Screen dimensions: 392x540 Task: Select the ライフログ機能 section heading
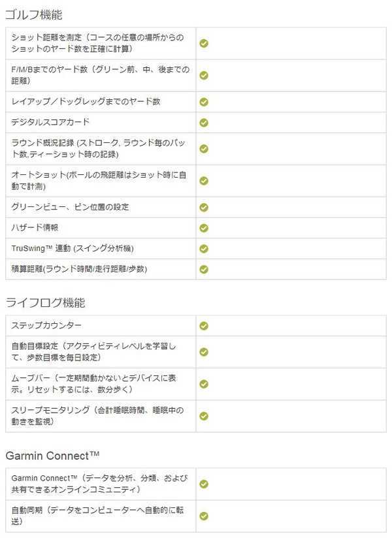(46, 303)
